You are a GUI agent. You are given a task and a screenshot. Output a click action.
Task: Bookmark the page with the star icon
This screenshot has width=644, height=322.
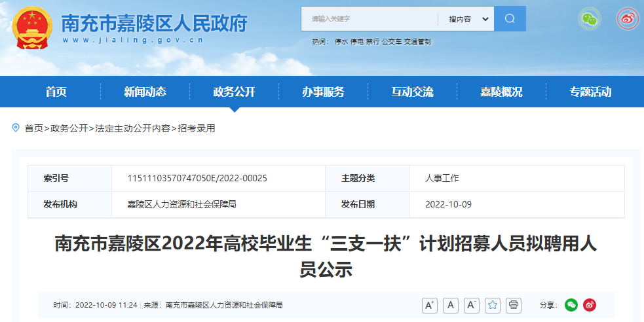(493, 305)
